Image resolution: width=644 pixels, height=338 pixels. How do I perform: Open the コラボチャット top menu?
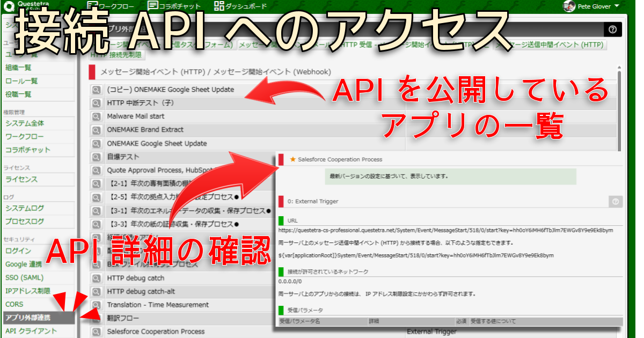click(x=175, y=6)
